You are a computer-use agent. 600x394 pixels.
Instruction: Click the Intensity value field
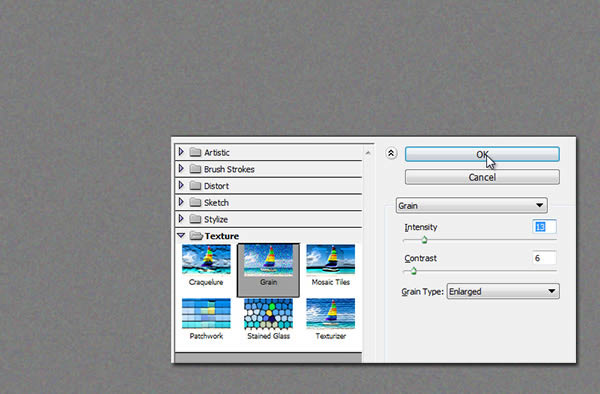click(x=544, y=227)
